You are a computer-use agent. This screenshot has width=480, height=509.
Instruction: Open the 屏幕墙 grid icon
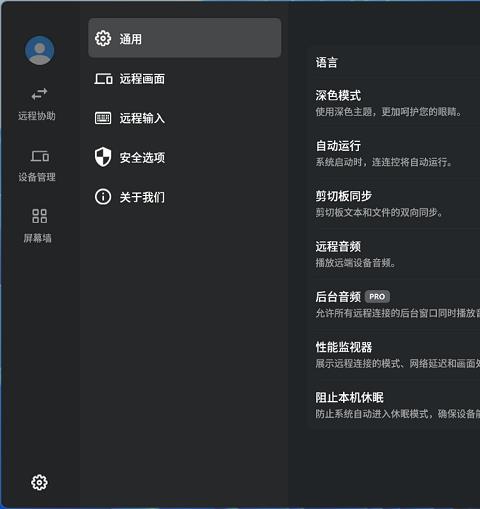tap(39, 216)
